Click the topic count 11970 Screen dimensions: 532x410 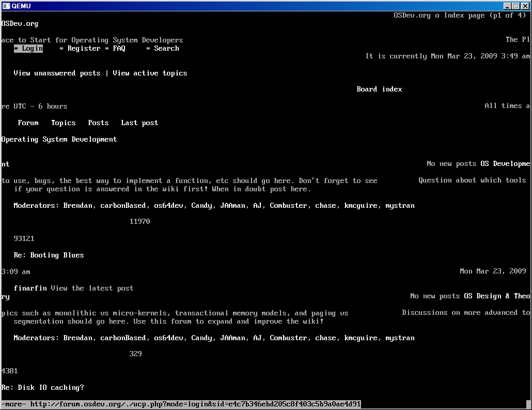140,221
